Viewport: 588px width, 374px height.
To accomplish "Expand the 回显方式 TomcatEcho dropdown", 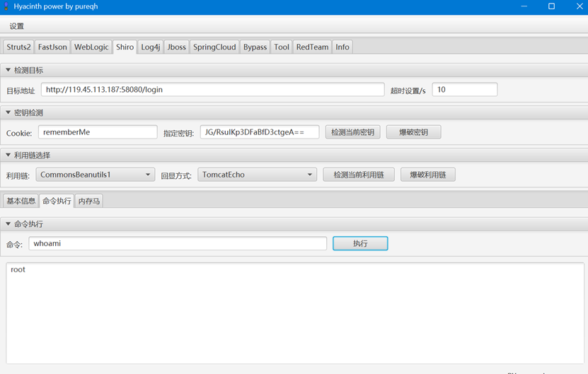I will pyautogui.click(x=257, y=175).
